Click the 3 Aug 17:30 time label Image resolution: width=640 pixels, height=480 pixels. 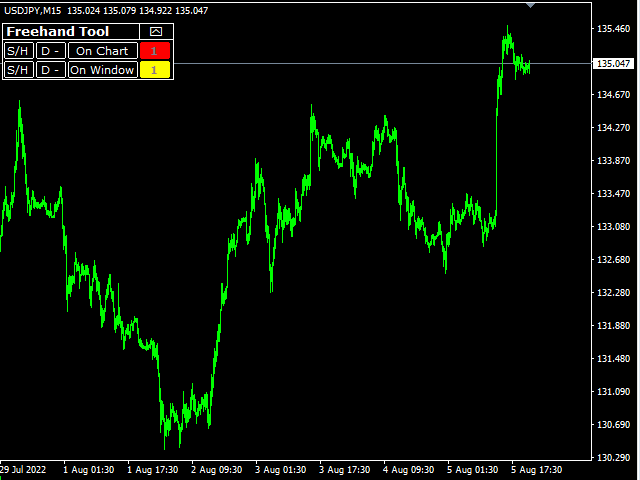344,470
